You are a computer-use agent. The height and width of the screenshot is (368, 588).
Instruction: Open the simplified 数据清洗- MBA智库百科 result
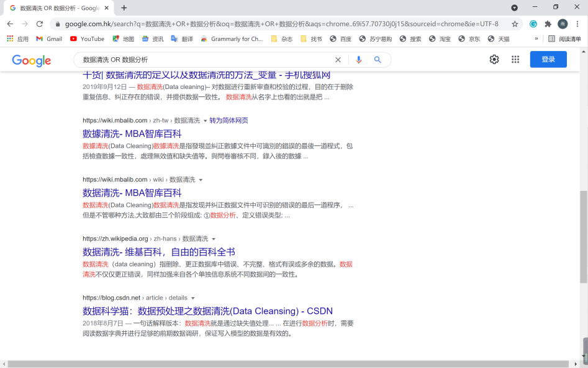coord(132,193)
